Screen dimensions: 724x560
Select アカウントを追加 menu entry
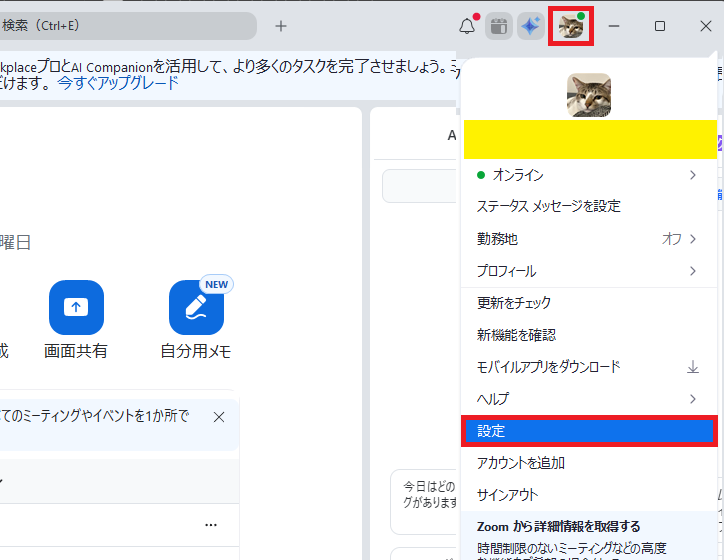(521, 463)
